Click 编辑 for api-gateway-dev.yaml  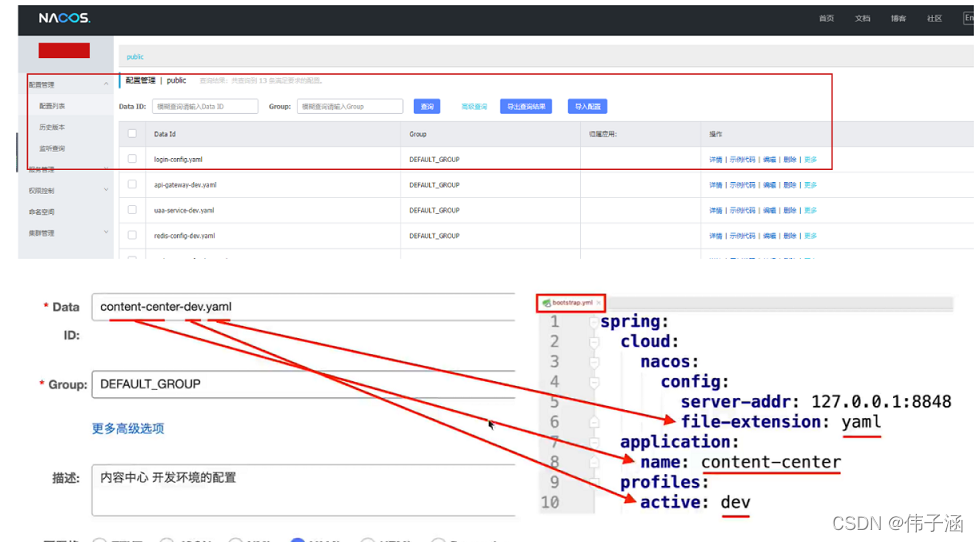[x=770, y=185]
